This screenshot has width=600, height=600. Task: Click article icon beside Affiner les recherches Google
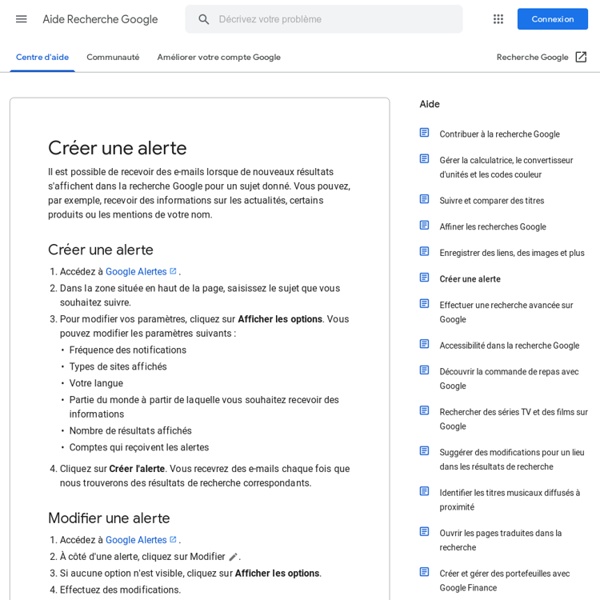(424, 225)
